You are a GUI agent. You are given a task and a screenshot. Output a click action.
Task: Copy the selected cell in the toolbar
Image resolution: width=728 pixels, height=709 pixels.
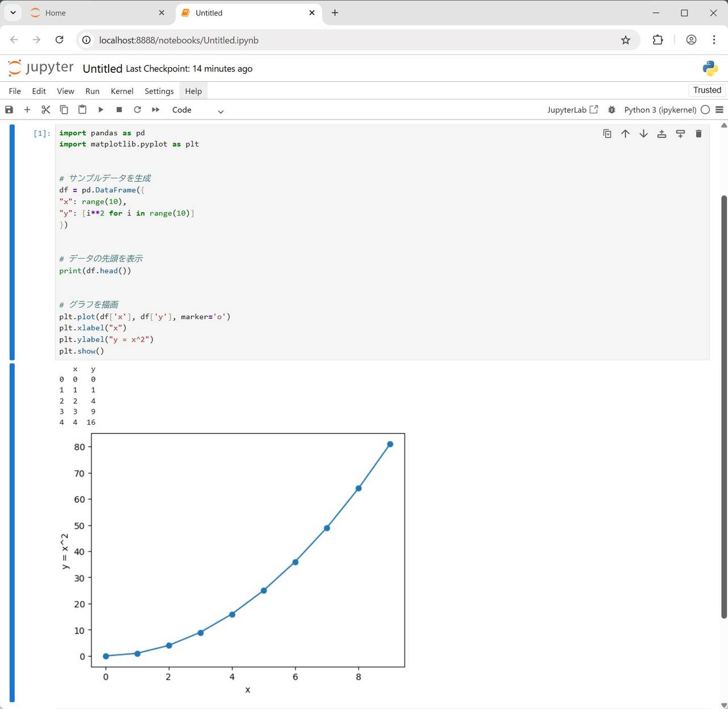(x=64, y=110)
